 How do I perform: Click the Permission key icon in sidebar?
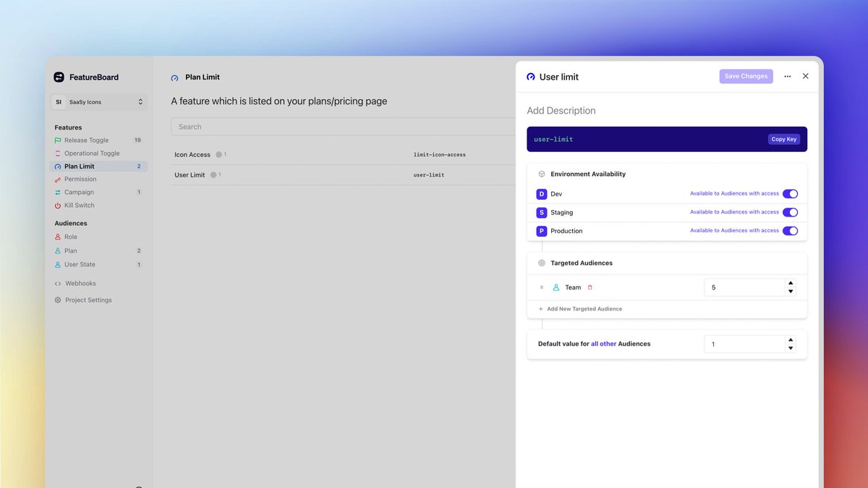coord(56,179)
